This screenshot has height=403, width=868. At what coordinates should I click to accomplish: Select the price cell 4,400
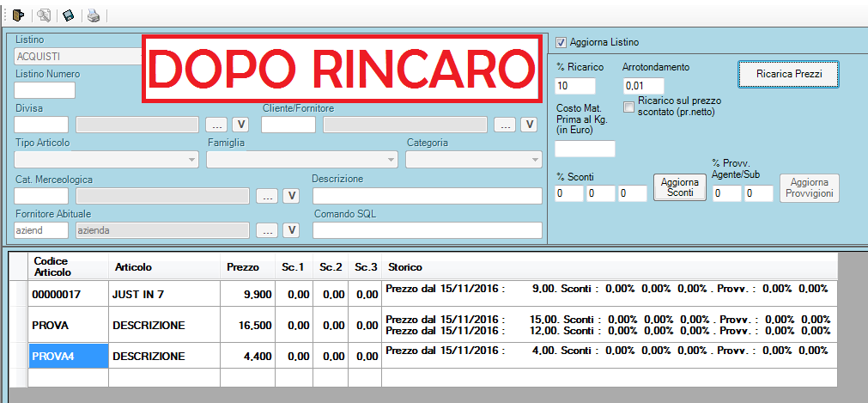tap(247, 356)
